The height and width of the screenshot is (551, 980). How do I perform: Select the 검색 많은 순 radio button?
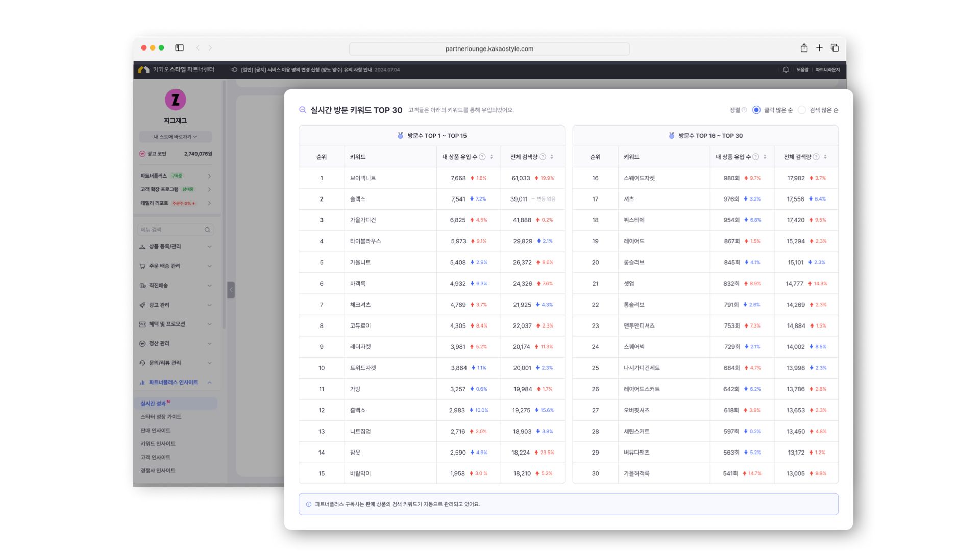(802, 110)
